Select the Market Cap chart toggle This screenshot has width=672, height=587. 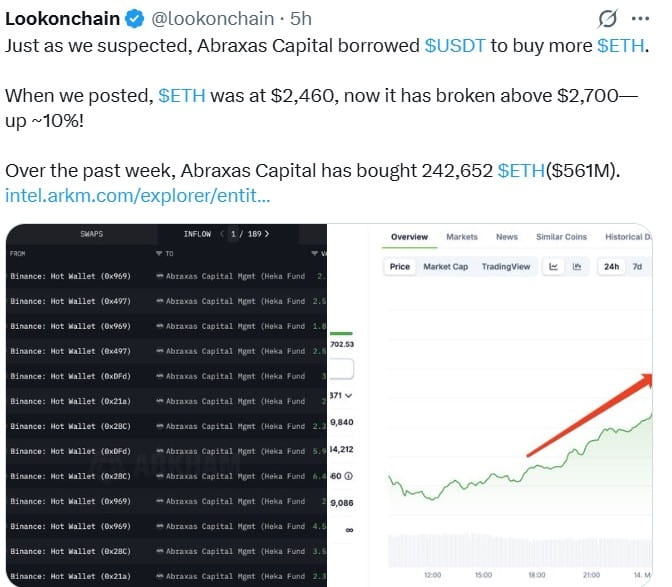pyautogui.click(x=445, y=267)
